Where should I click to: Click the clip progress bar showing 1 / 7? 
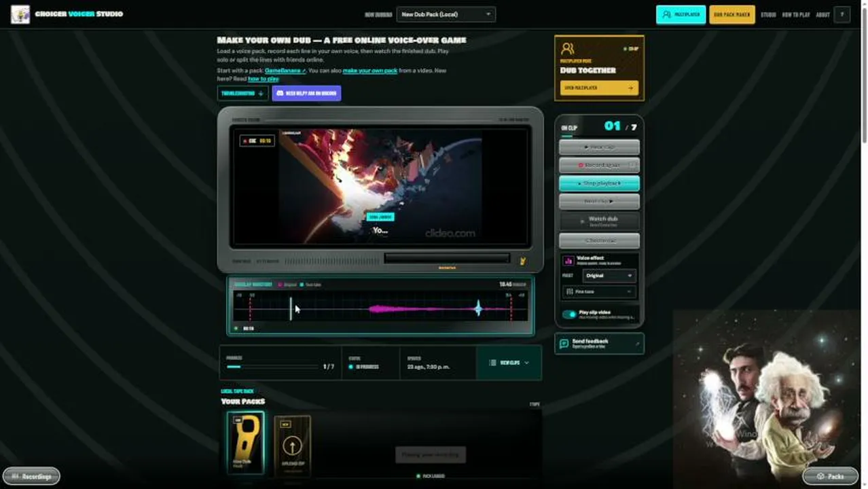[x=272, y=367]
